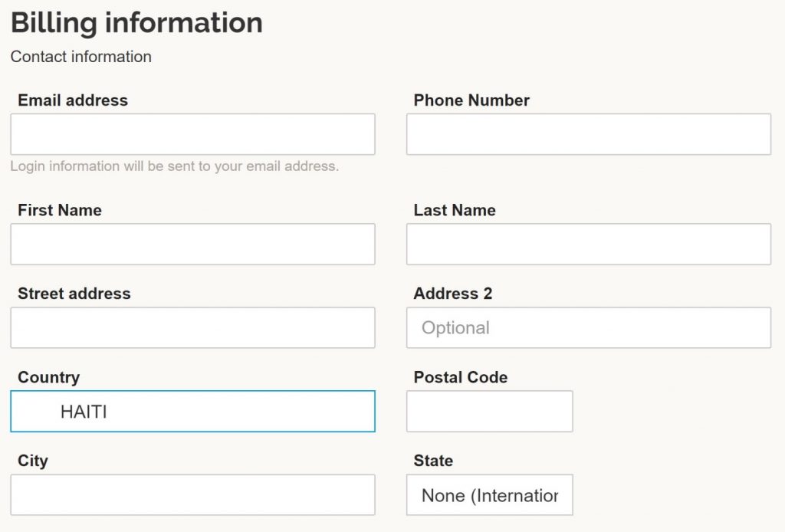Focus the Street address input box
The height and width of the screenshot is (532, 785).
point(192,328)
